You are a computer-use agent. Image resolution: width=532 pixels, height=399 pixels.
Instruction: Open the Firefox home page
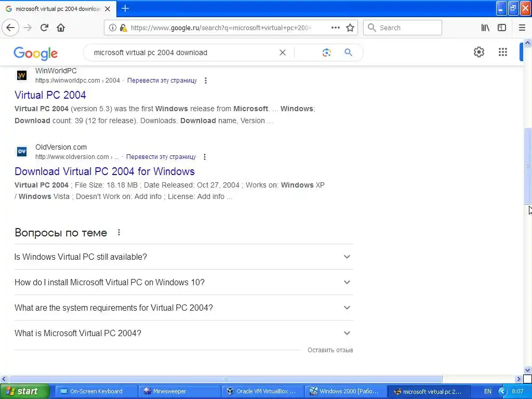click(61, 28)
